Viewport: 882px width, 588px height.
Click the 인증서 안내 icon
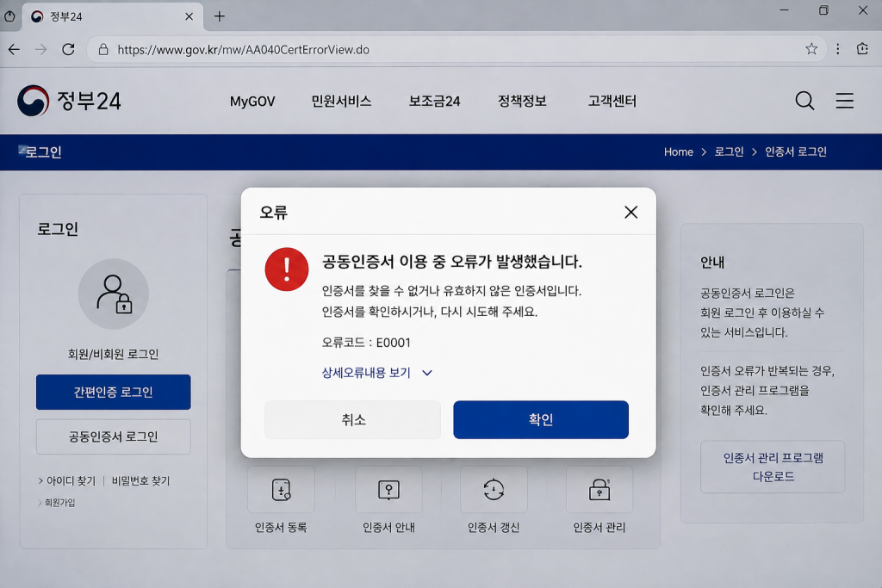pos(388,490)
